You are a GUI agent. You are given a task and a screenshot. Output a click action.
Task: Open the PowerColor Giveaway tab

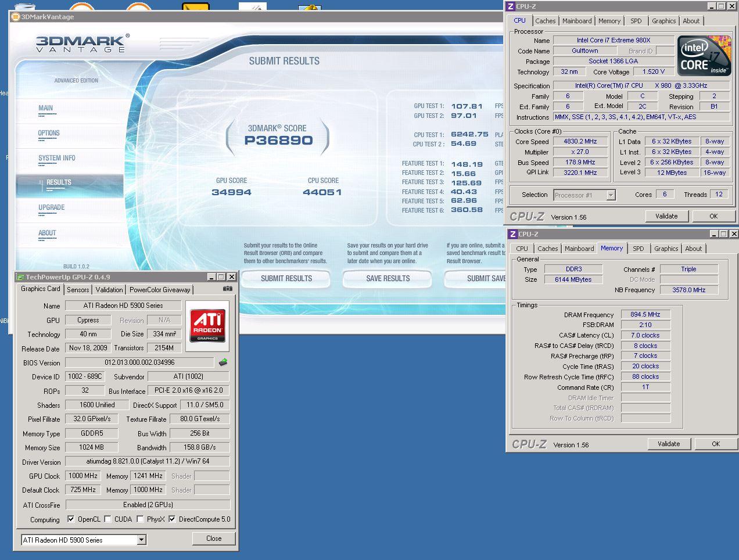click(x=160, y=289)
